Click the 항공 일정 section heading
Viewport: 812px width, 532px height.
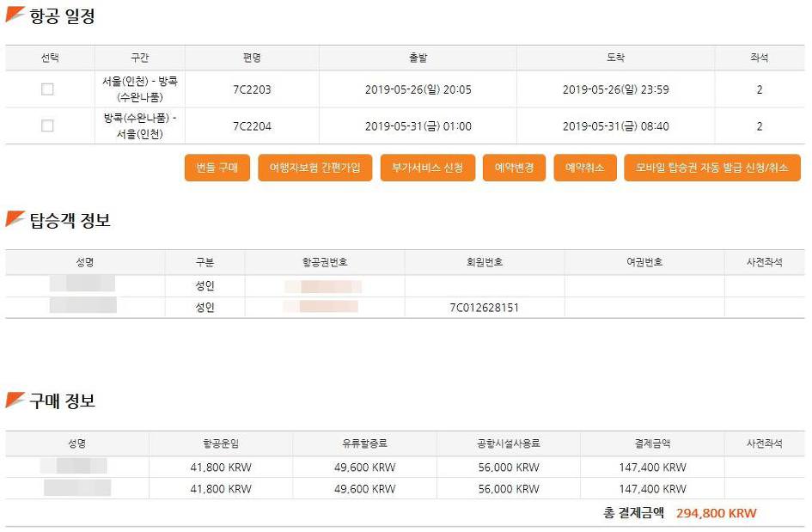(x=62, y=16)
